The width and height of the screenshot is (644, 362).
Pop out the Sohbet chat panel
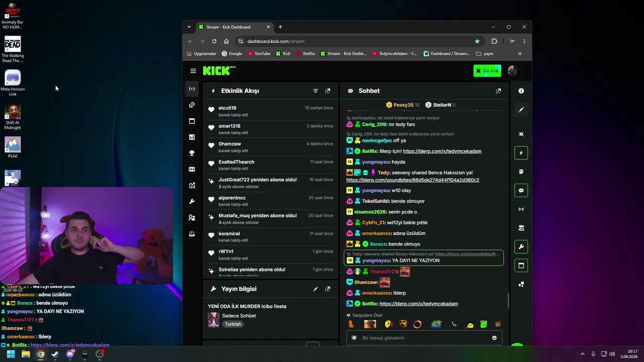(498, 91)
